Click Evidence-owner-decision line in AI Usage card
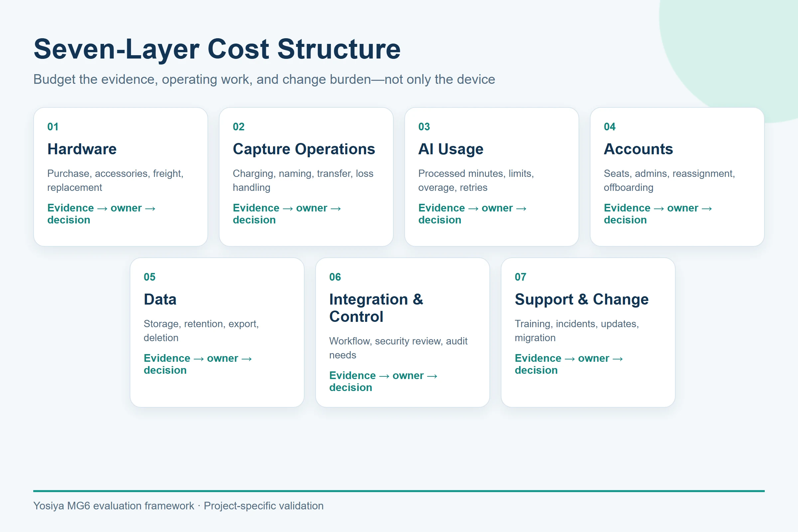798x532 pixels. coord(472,214)
